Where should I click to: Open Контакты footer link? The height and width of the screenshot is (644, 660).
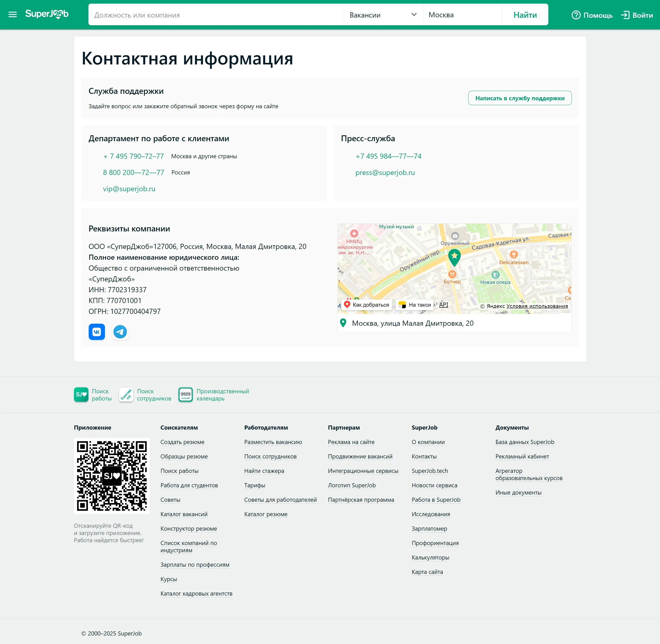[424, 457]
